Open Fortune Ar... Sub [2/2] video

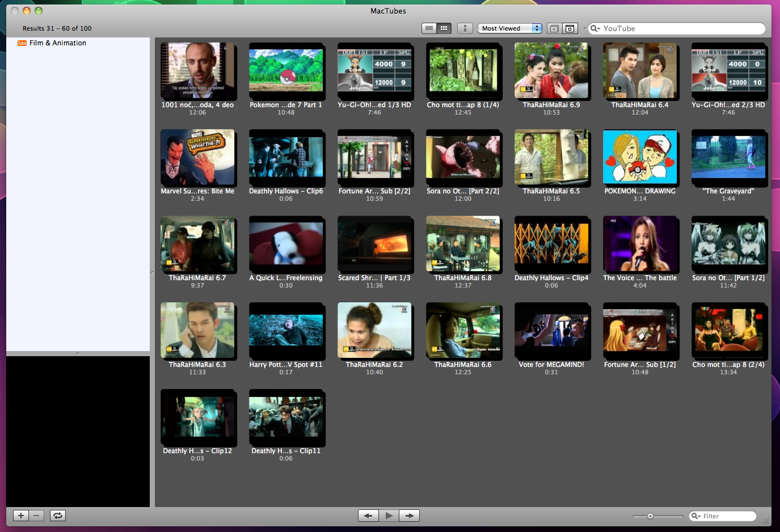tap(374, 157)
